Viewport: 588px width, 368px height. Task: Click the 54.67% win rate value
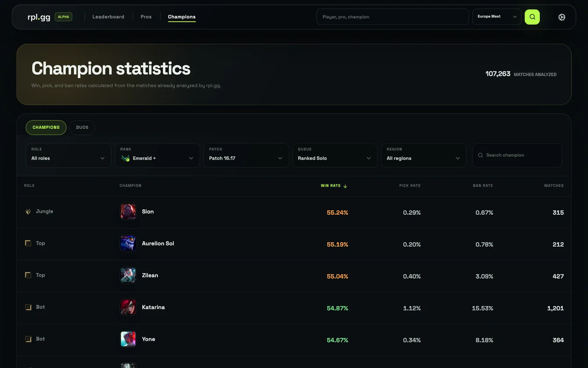pos(337,340)
